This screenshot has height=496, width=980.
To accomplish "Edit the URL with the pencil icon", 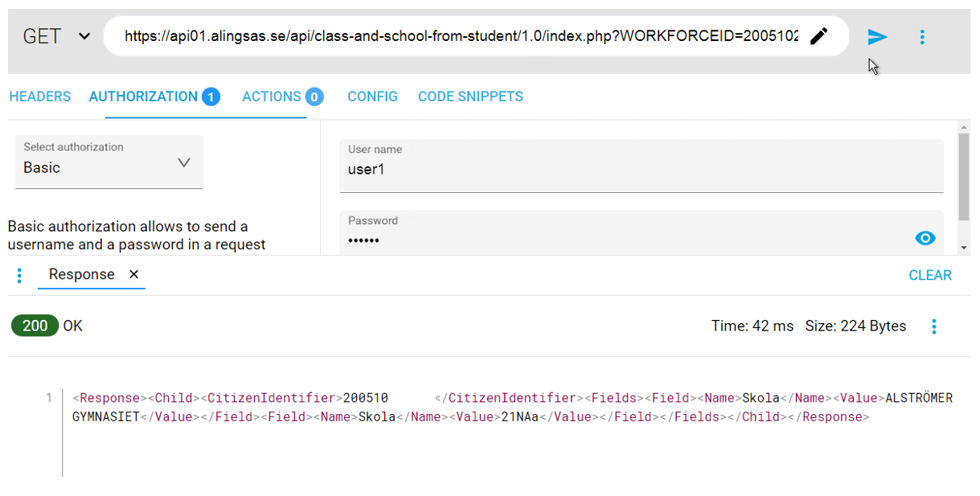I will coord(818,36).
